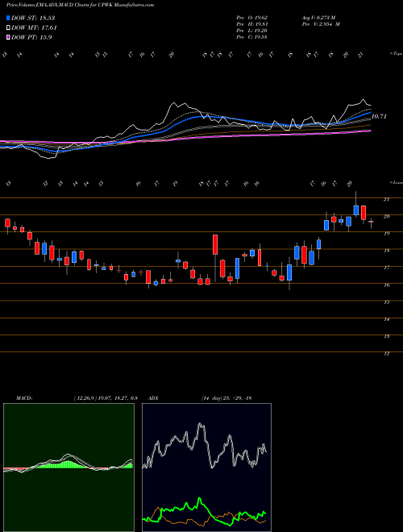The height and width of the screenshot is (532, 403).
Task: Click the '<Tops' label at upper right
Action: (396, 54)
